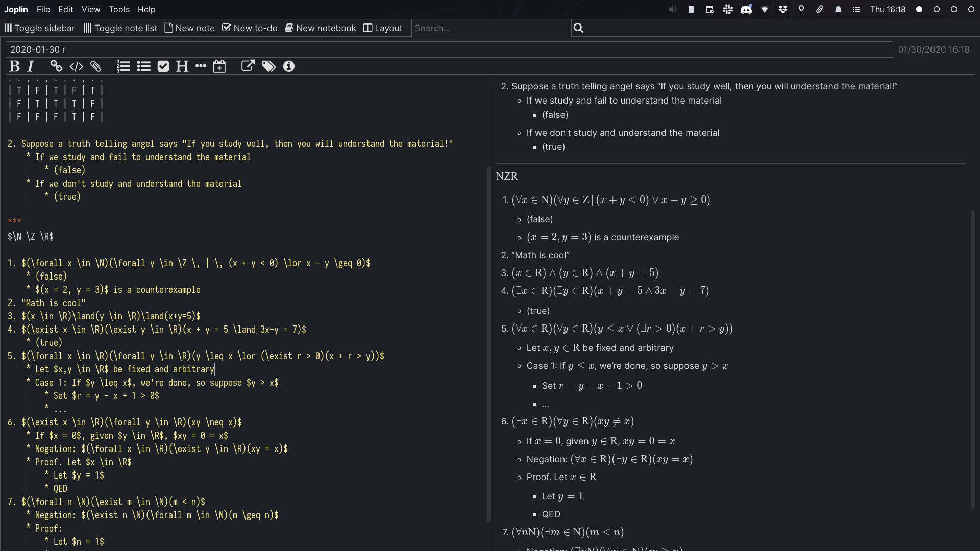
Task: Open the tags dialog using the tag icon
Action: point(269,66)
